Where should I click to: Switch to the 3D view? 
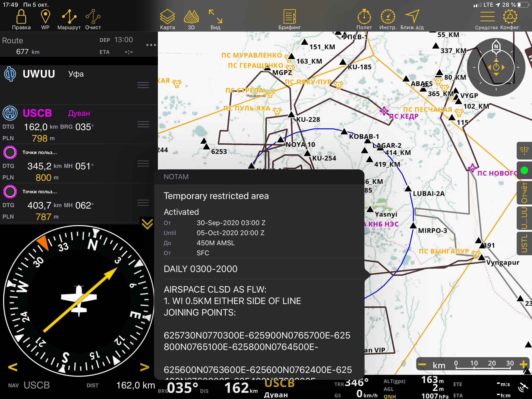point(191,17)
